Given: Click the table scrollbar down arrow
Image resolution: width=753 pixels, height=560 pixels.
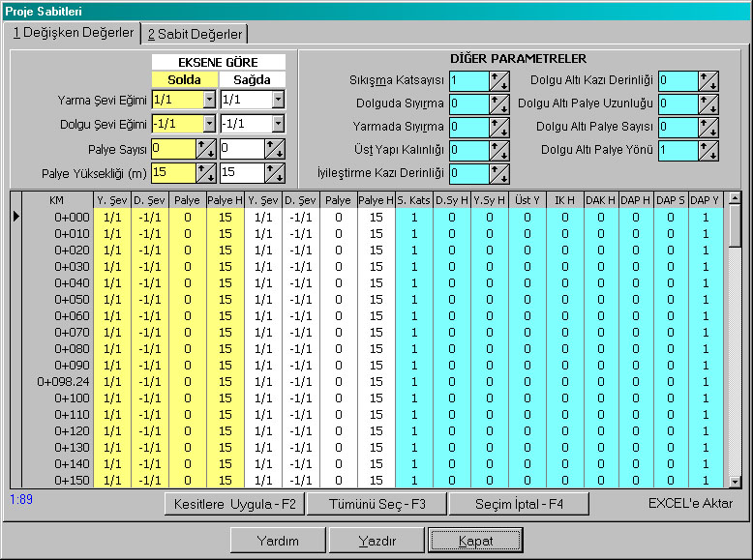Looking at the screenshot, I should [735, 481].
